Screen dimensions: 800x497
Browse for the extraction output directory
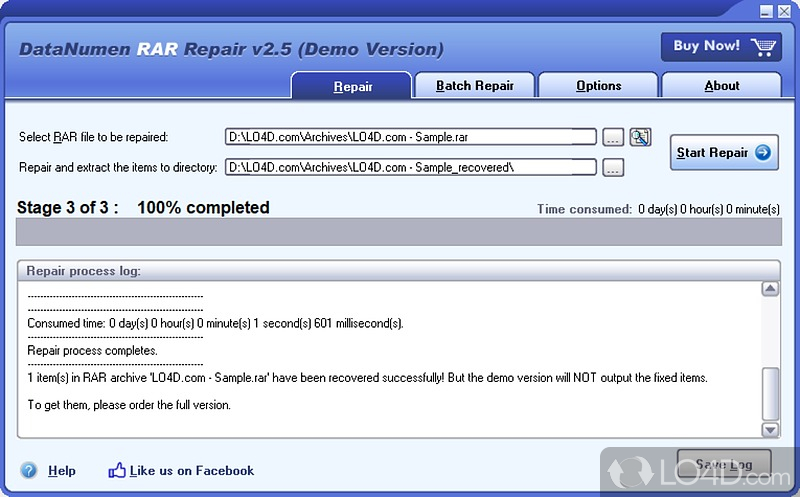click(613, 168)
